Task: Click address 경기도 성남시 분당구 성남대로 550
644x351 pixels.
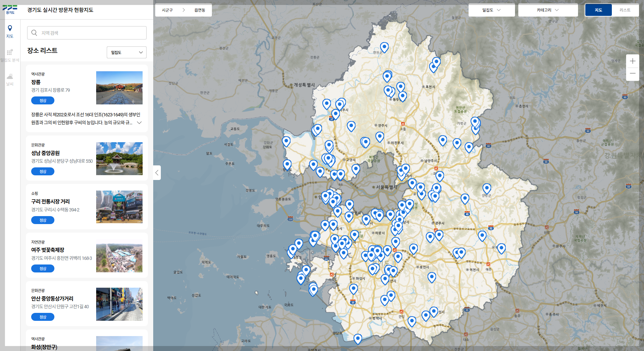Action: point(62,161)
